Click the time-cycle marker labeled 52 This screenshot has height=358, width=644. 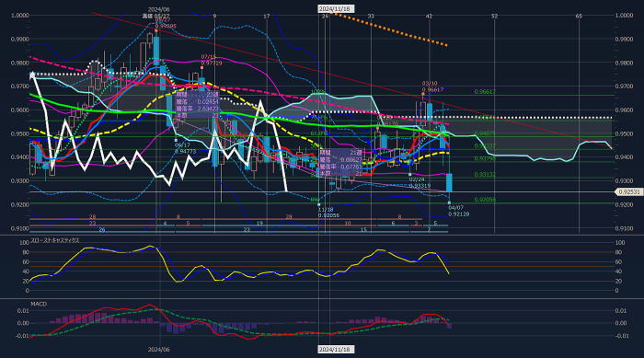coord(495,16)
